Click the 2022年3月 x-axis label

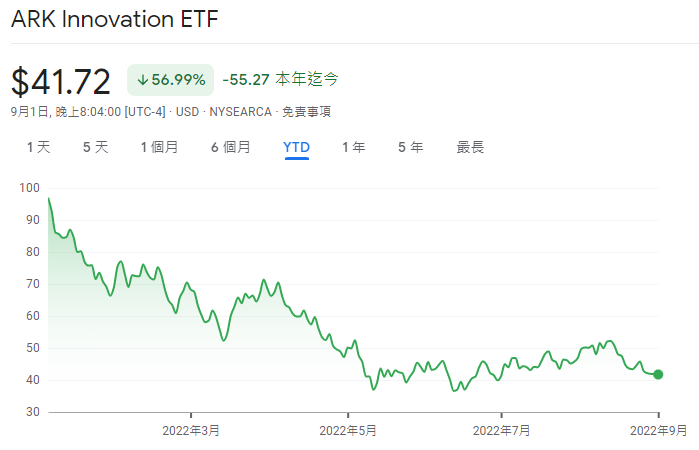coord(192,431)
